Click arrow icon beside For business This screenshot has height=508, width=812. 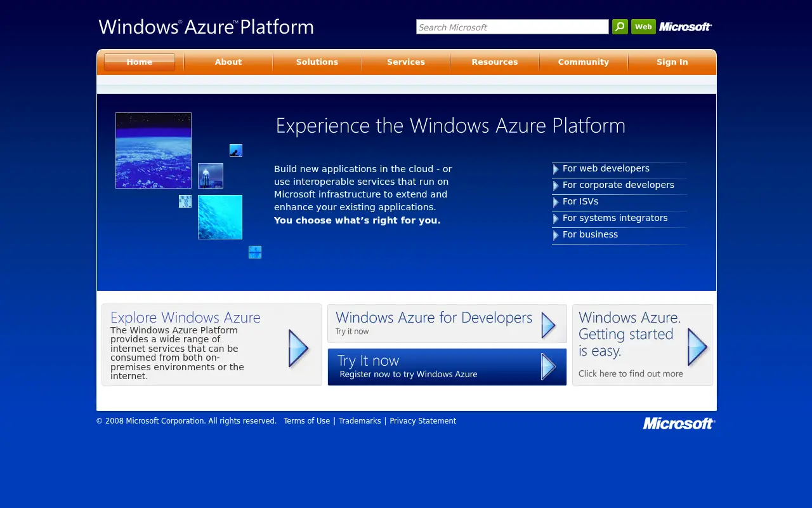556,236
